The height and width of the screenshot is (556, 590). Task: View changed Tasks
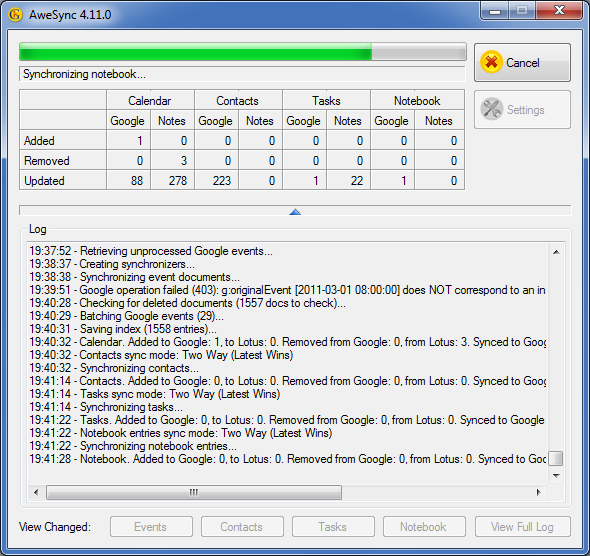333,527
